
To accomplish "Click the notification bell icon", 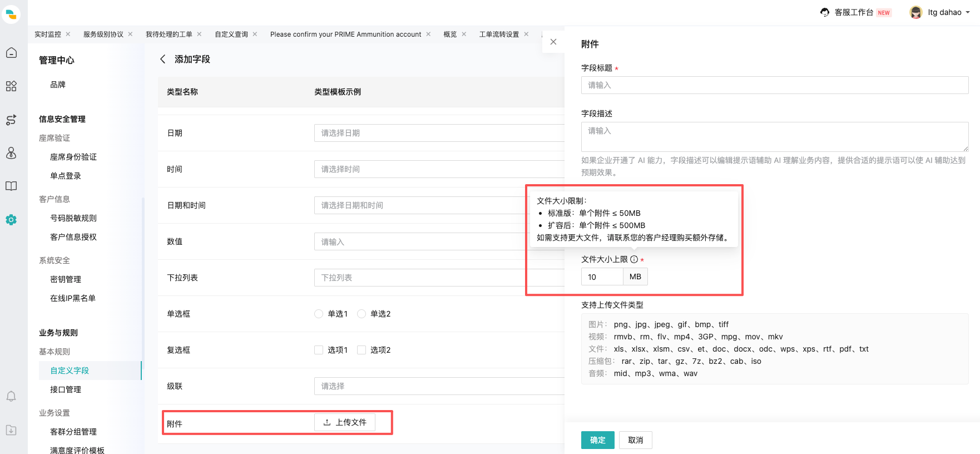I will click(11, 396).
